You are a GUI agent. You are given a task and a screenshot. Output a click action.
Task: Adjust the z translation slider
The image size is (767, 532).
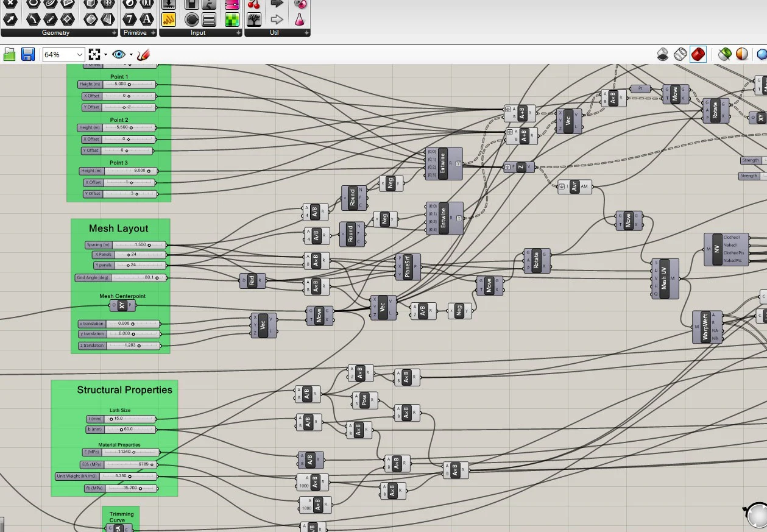point(119,346)
